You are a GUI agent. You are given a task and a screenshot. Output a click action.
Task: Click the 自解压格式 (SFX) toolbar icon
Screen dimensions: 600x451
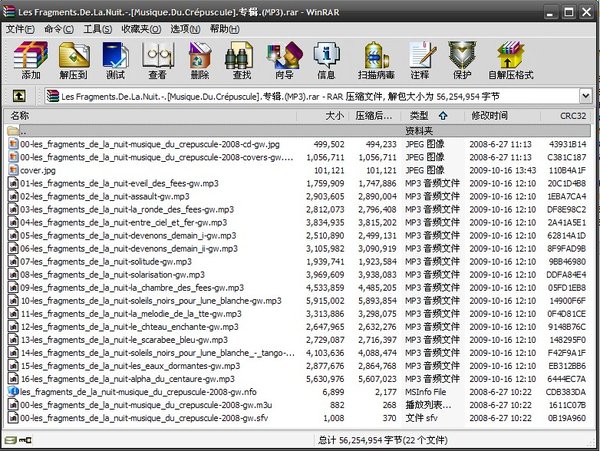[511, 60]
